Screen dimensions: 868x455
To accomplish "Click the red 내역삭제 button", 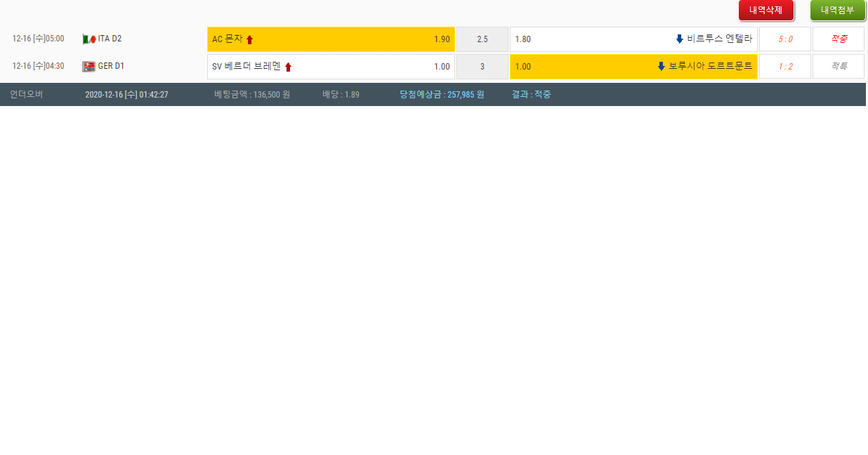I will pyautogui.click(x=765, y=11).
